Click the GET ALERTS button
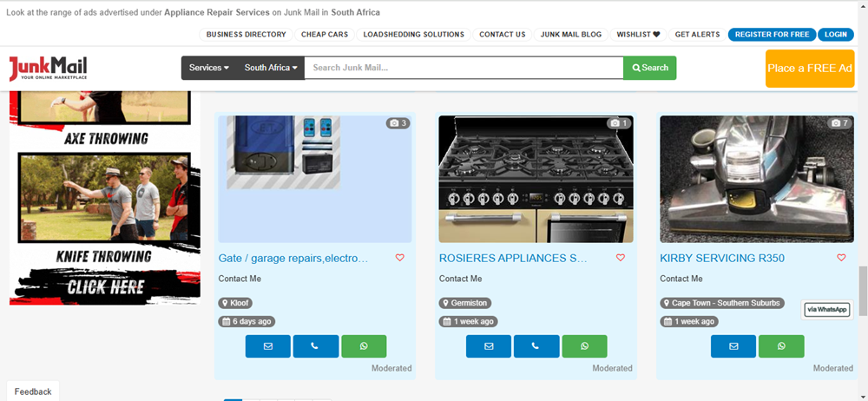Image resolution: width=868 pixels, height=401 pixels. [x=698, y=35]
